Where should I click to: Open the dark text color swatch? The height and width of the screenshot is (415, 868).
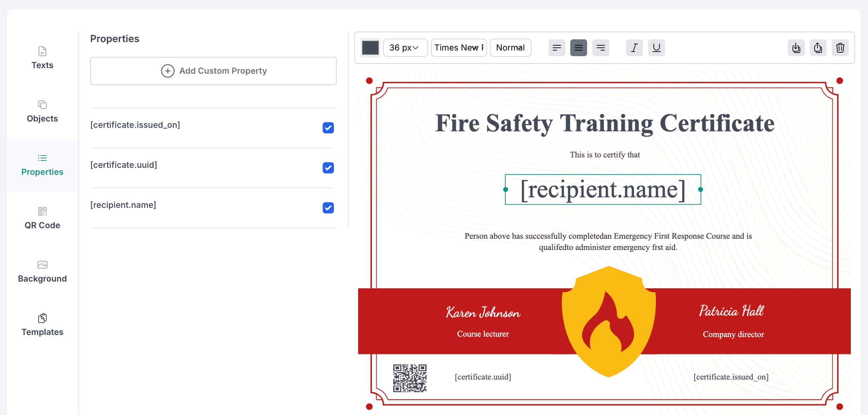coord(370,48)
